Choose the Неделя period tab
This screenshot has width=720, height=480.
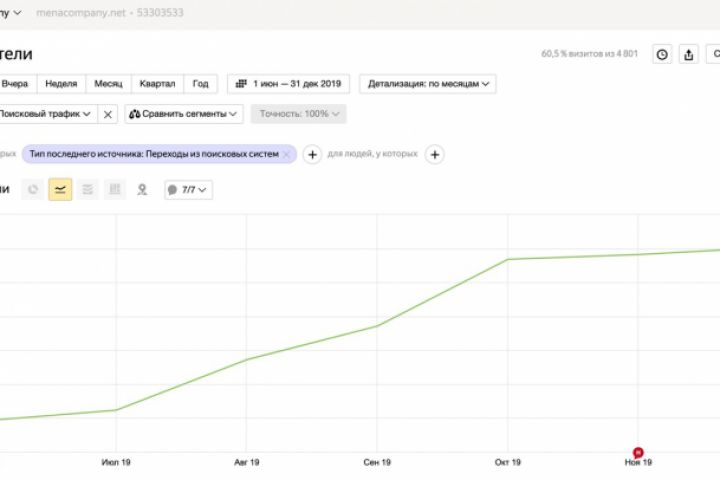pyautogui.click(x=62, y=84)
